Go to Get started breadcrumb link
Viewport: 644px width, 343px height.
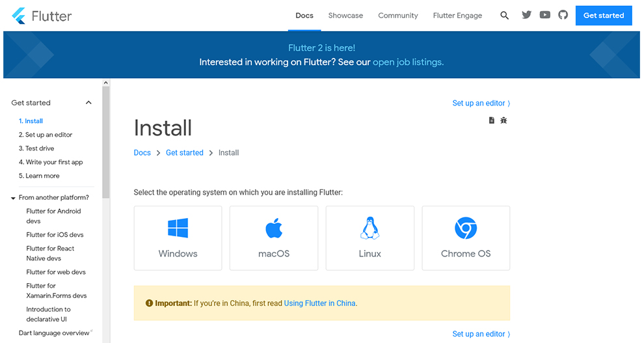tap(184, 153)
